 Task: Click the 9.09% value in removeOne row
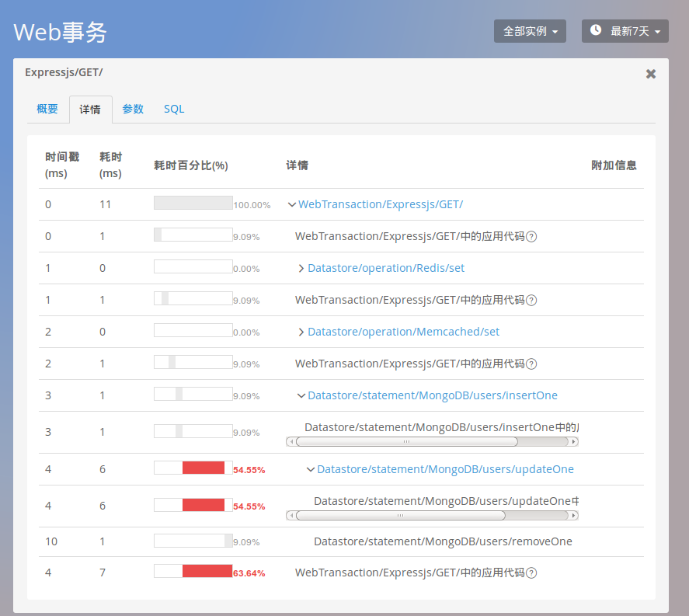[246, 542]
